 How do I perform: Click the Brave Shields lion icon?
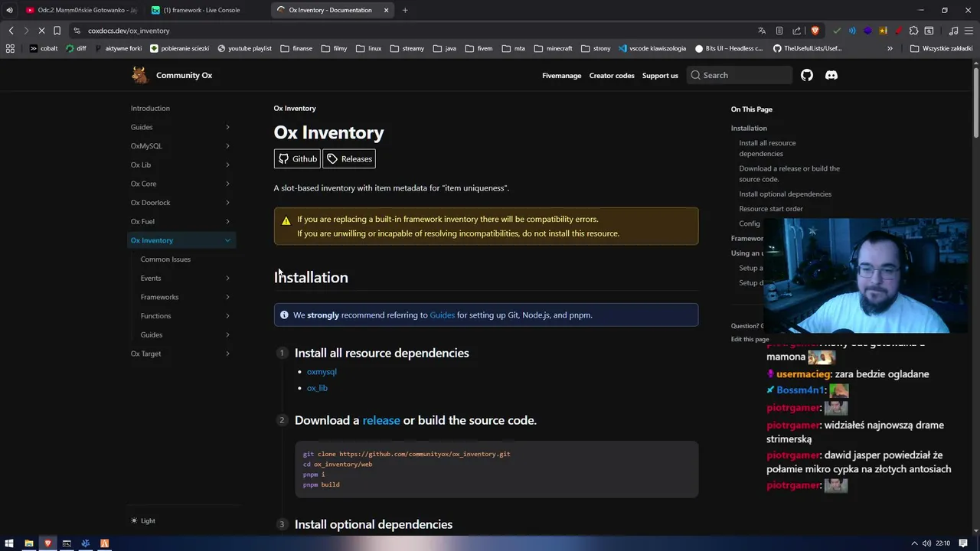tap(815, 31)
